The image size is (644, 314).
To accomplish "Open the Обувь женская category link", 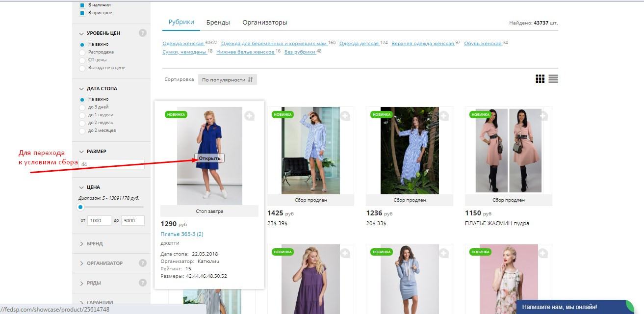I will click(483, 44).
